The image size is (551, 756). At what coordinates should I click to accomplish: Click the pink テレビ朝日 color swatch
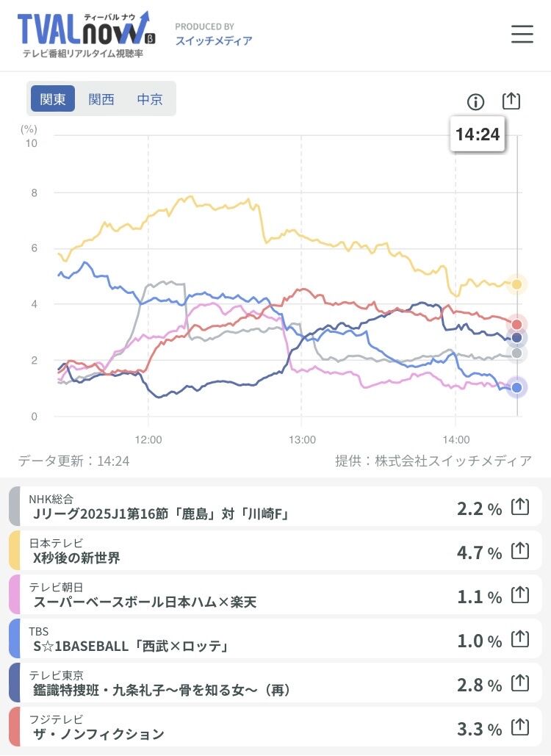(15, 595)
